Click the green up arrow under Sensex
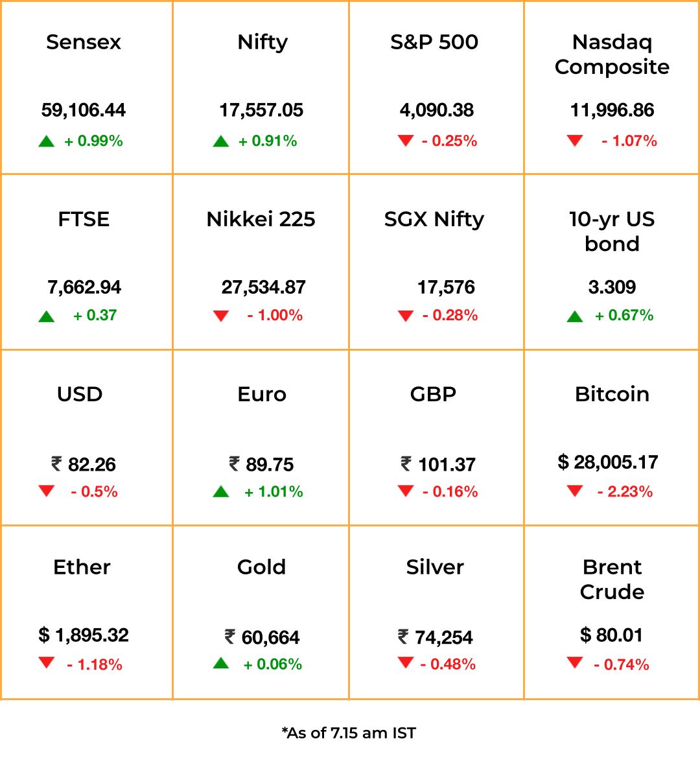700x765 pixels. point(46,141)
